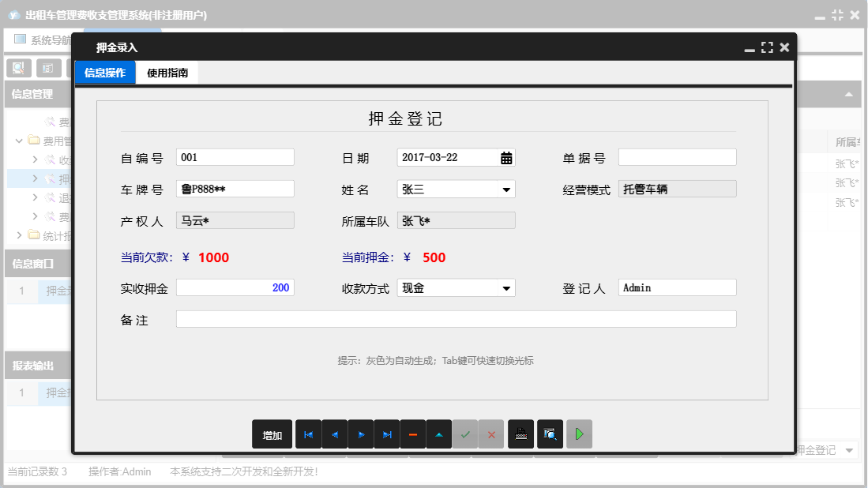Viewport: 868px width, 488px height.
Task: Click the print preview icon
Action: pos(550,434)
